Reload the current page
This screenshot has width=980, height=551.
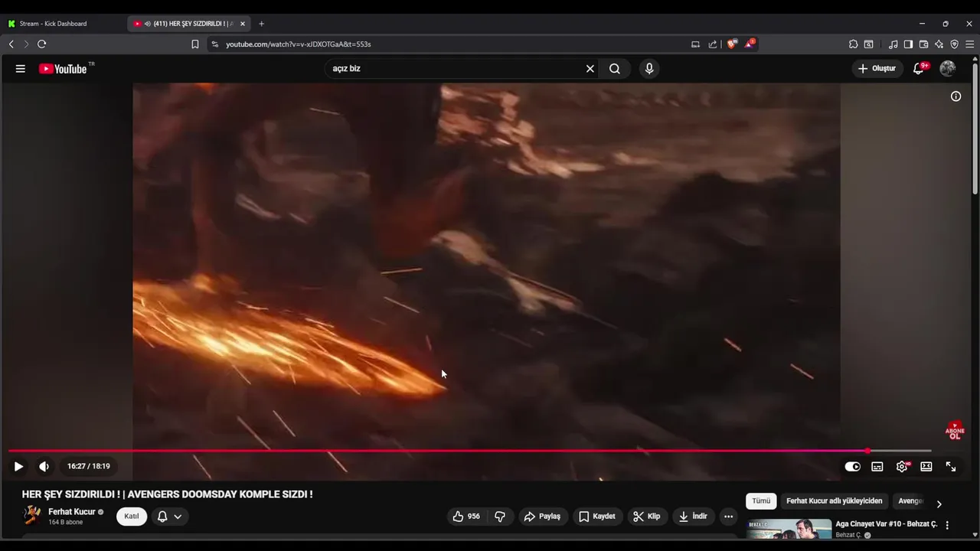point(42,44)
